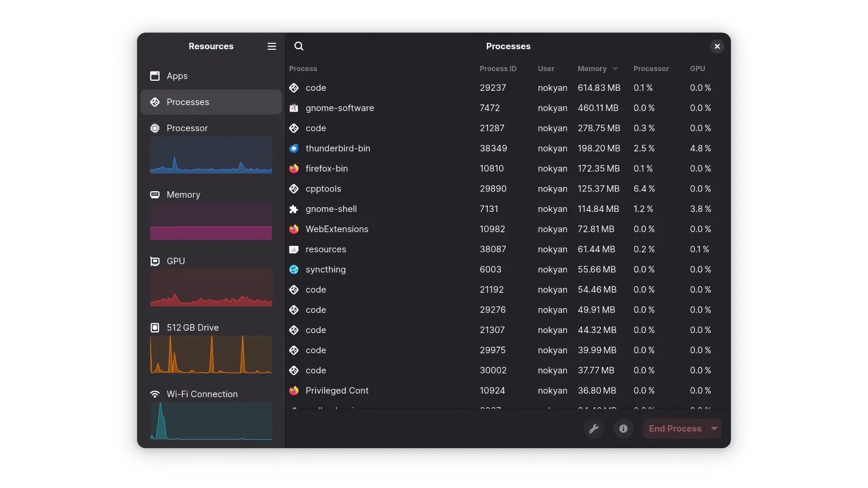
Task: Select the Processes sidebar page
Action: click(211, 102)
